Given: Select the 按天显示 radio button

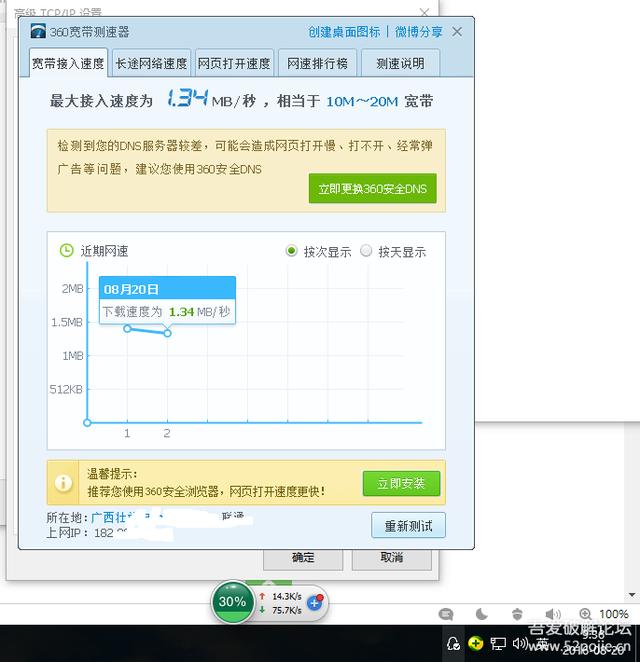Looking at the screenshot, I should tap(366, 251).
